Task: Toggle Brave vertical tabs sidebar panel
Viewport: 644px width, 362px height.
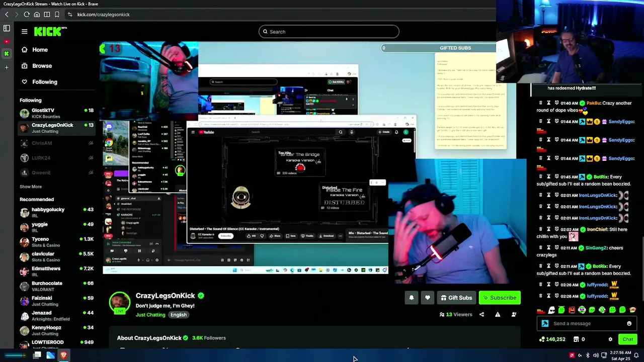Action: 7,29
